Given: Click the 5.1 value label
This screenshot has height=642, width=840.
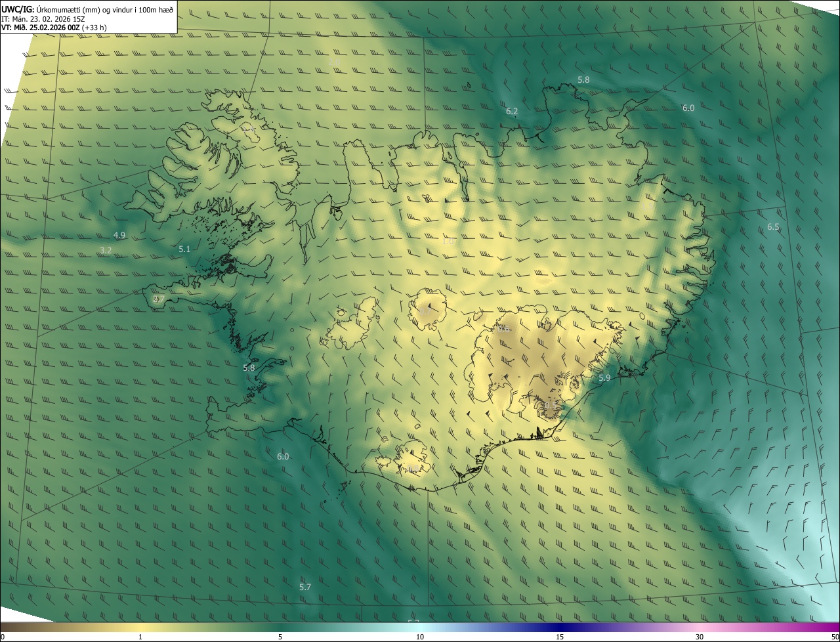Looking at the screenshot, I should [184, 249].
